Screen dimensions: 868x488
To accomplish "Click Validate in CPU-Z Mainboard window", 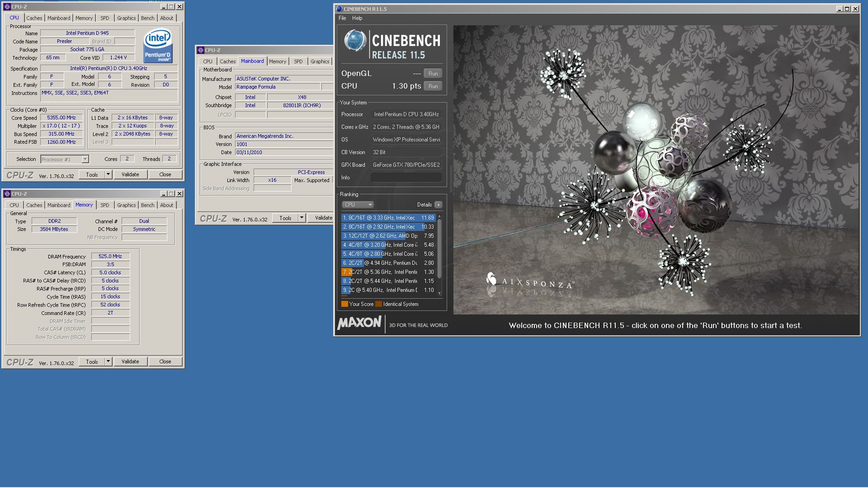I will [x=321, y=218].
